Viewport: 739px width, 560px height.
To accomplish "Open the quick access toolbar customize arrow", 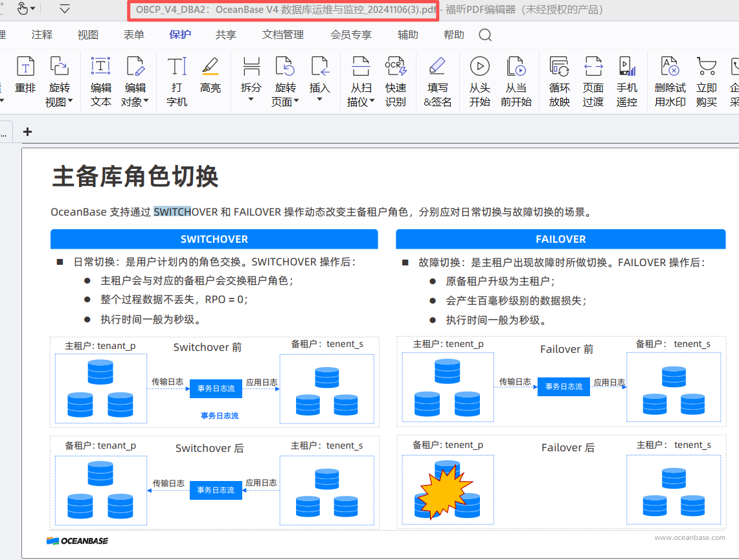I will point(65,8).
